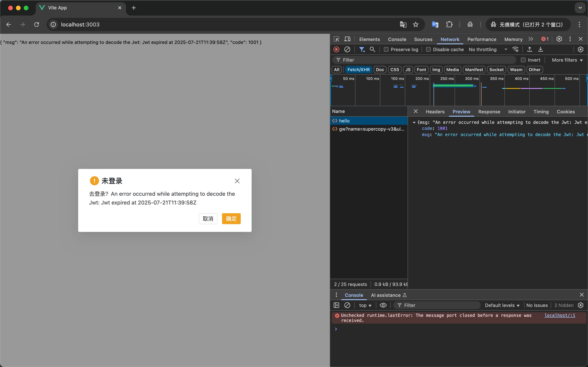View site information icon in address bar
Image resolution: width=588 pixels, height=367 pixels.
coord(53,24)
